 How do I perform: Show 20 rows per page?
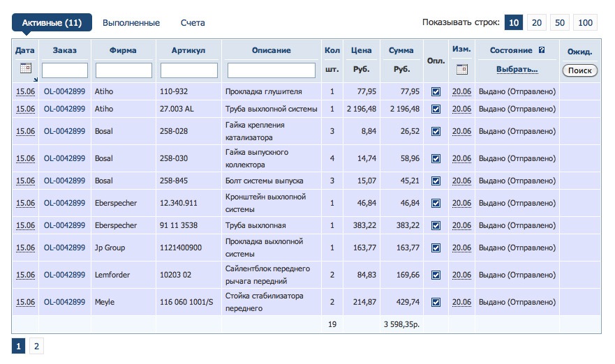(x=537, y=23)
